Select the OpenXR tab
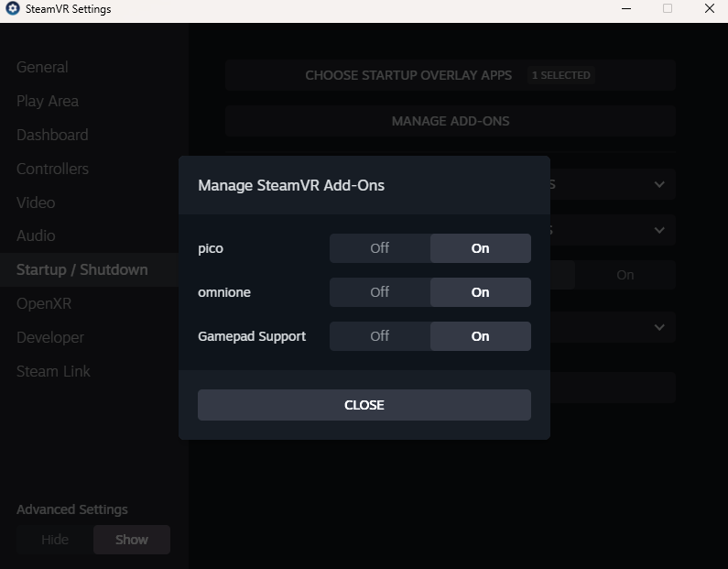 coord(44,303)
